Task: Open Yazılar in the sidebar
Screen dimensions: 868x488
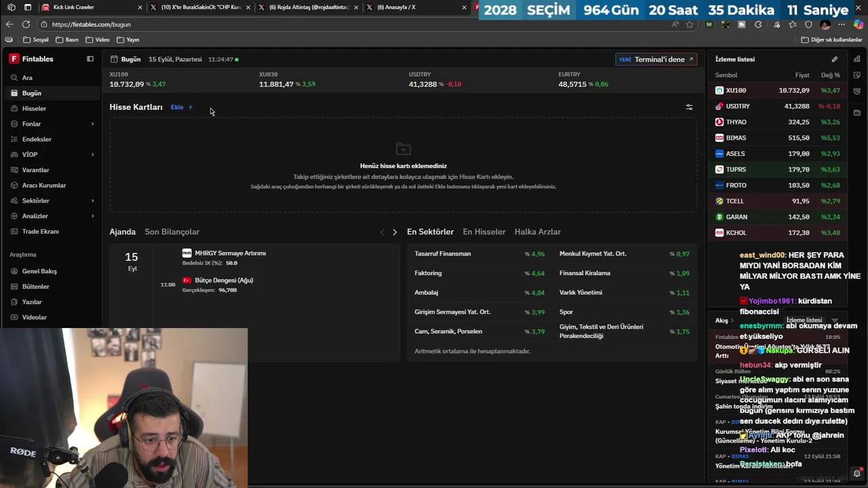Action: point(51,302)
